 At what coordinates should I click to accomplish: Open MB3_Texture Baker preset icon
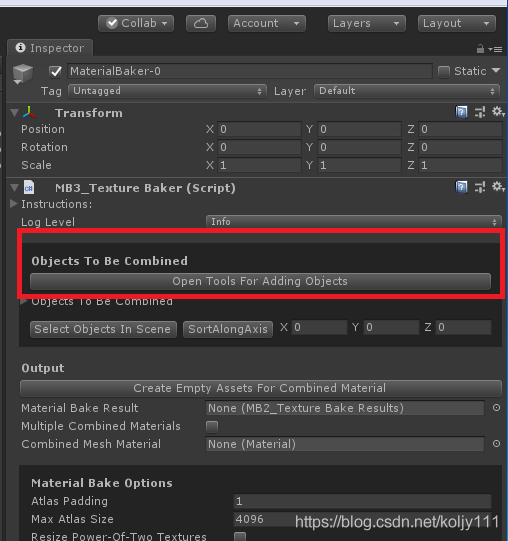click(x=480, y=187)
